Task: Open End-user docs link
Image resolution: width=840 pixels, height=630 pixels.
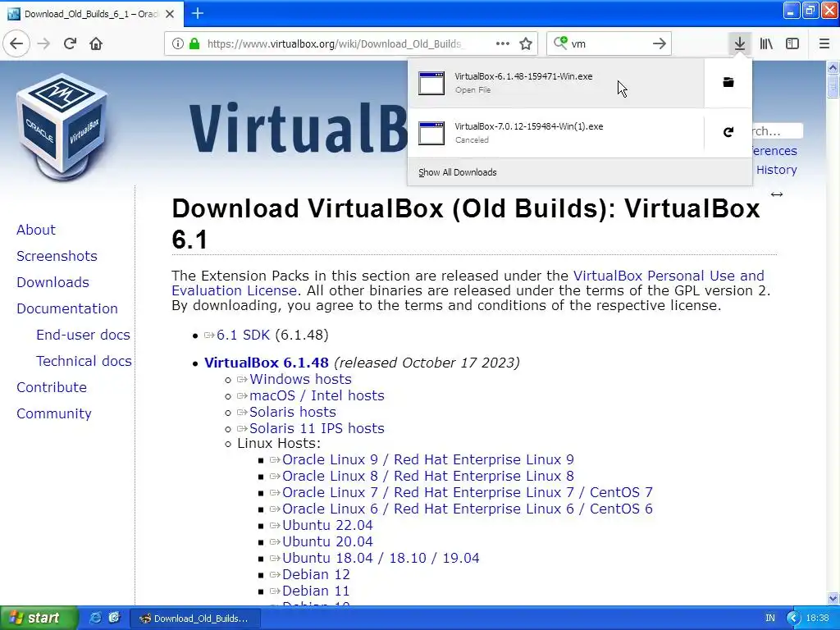Action: 83,335
